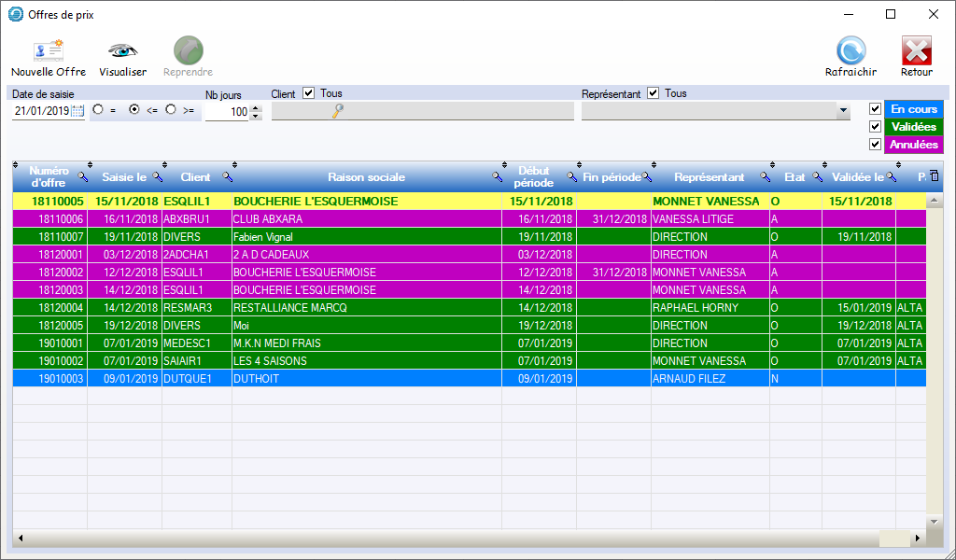The height and width of the screenshot is (560, 956).
Task: Click the client search magnifier icon
Action: coord(338,111)
